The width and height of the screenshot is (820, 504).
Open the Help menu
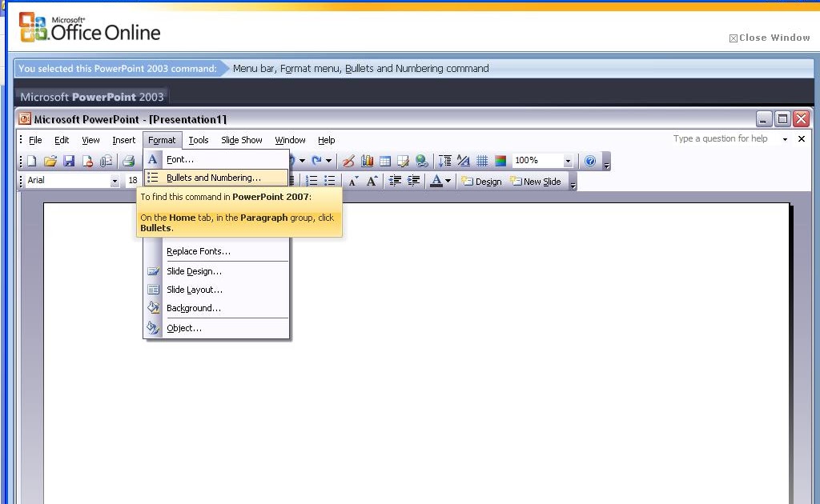click(327, 140)
